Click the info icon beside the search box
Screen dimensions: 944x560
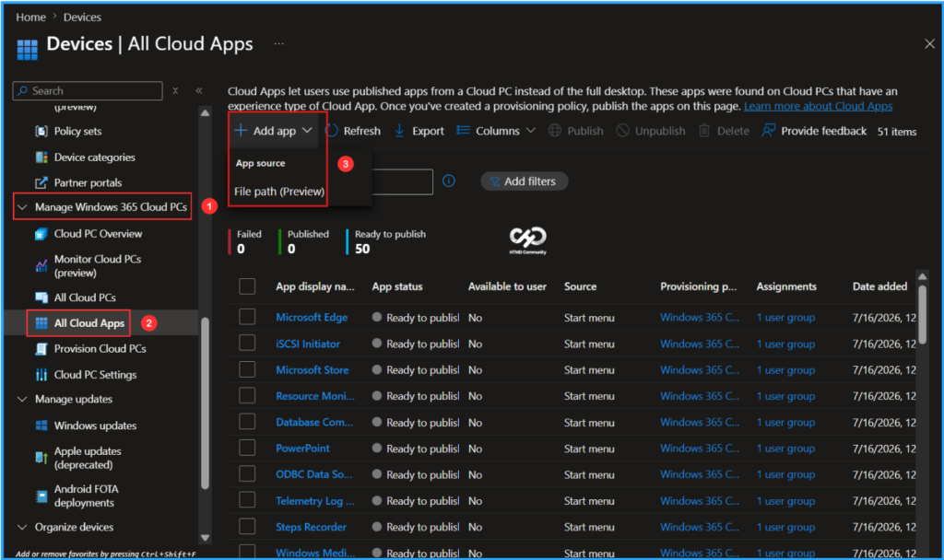pyautogui.click(x=449, y=181)
